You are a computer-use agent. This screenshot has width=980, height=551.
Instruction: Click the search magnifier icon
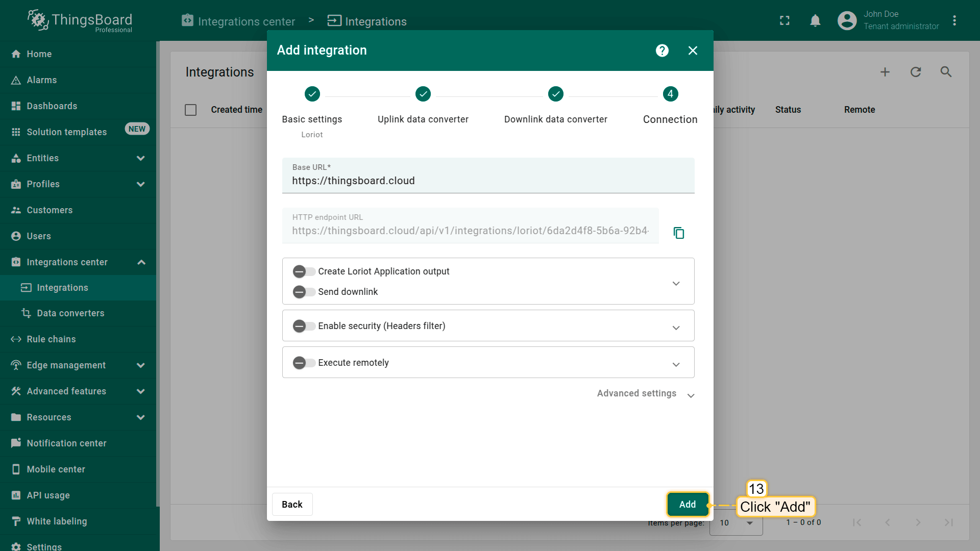pos(946,72)
